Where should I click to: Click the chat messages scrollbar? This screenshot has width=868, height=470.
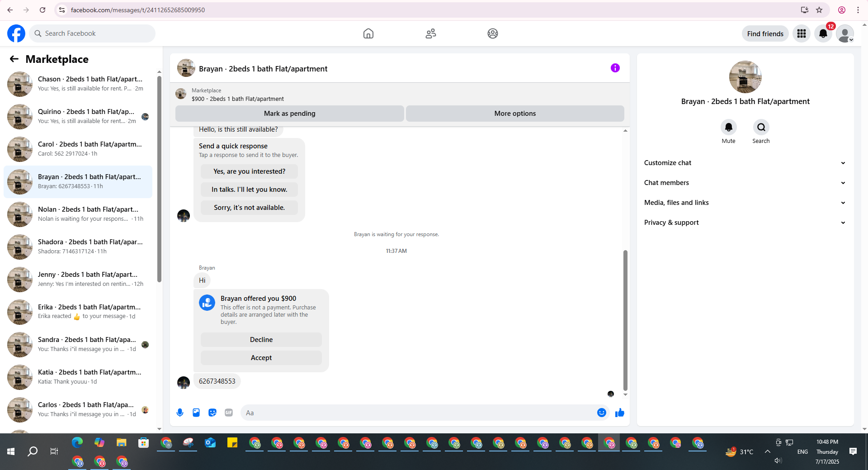[625, 320]
